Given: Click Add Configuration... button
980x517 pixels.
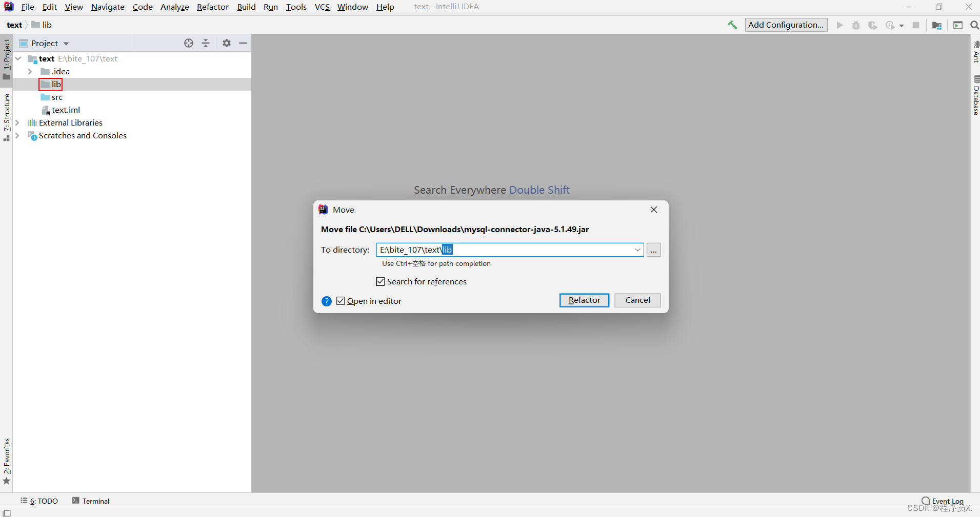Looking at the screenshot, I should (786, 25).
